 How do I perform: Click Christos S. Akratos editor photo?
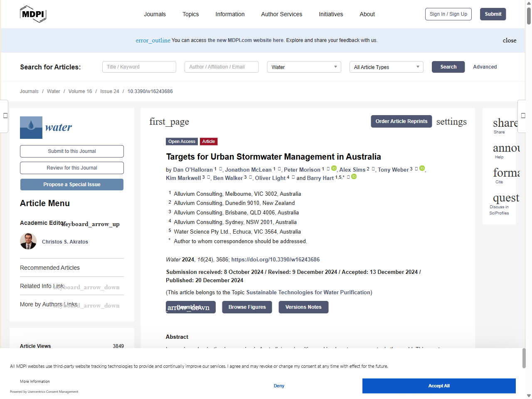pos(28,241)
